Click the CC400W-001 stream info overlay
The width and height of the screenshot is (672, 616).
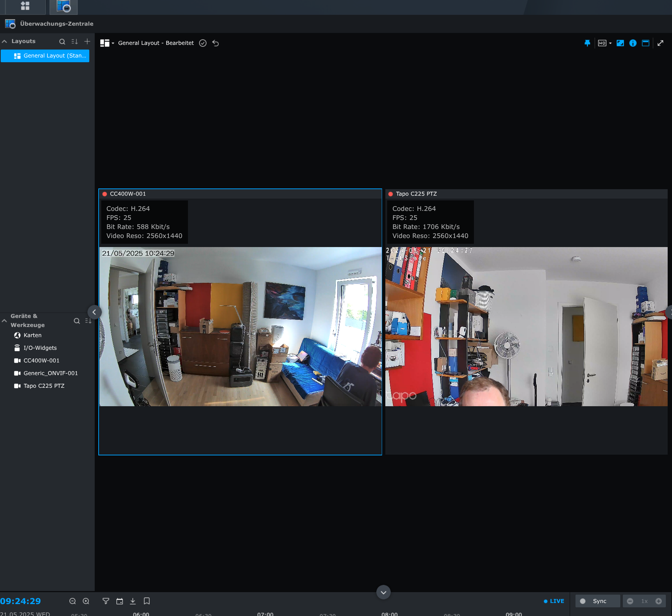coord(144,222)
